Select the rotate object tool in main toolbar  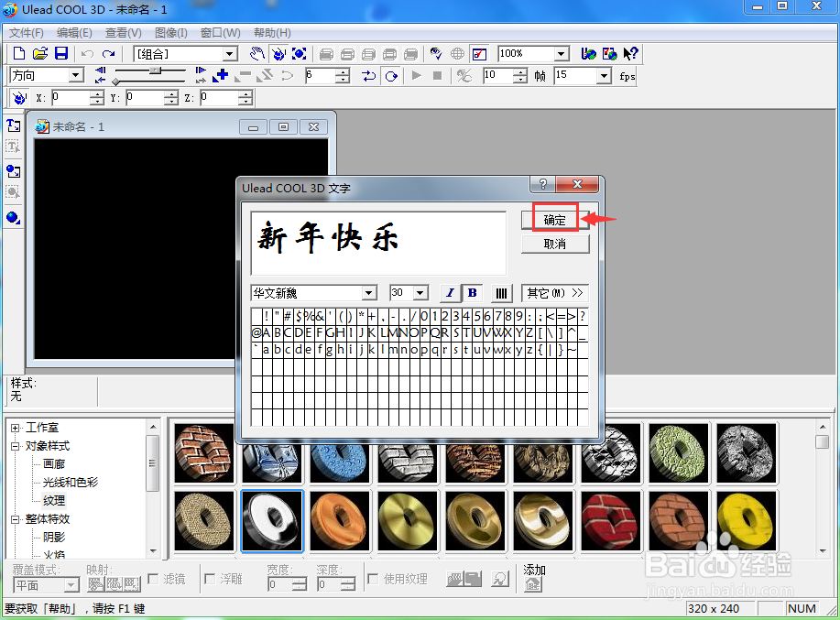tap(278, 53)
